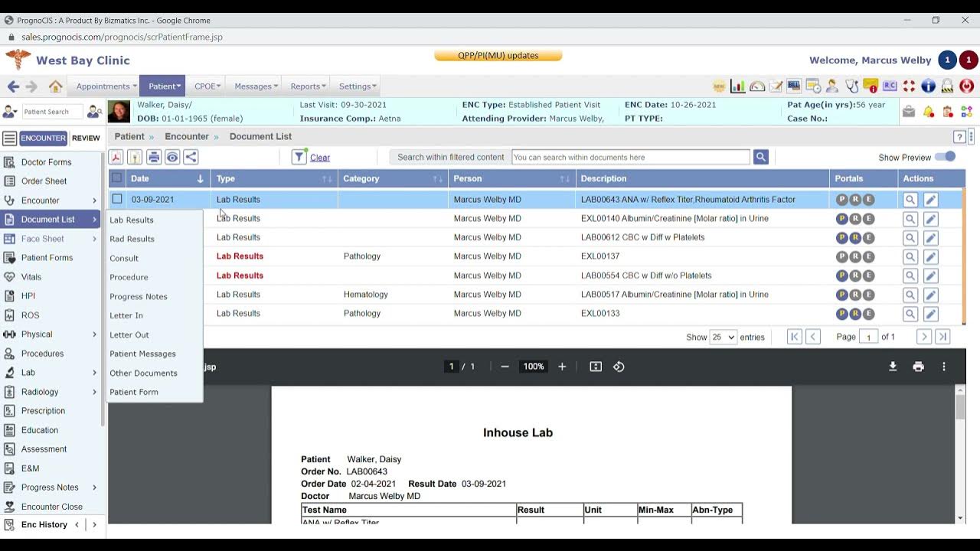Open the Settings dropdown menu

point(358,86)
